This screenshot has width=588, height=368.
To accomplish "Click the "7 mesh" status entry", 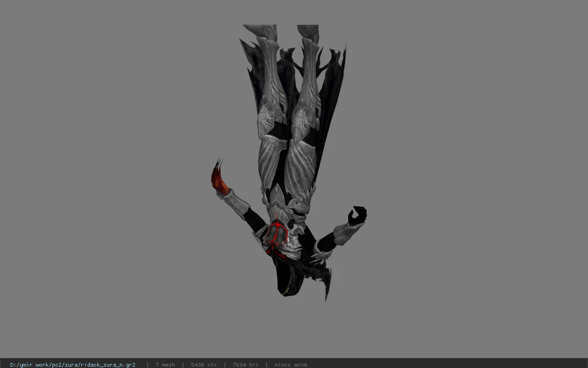I will (x=165, y=365).
